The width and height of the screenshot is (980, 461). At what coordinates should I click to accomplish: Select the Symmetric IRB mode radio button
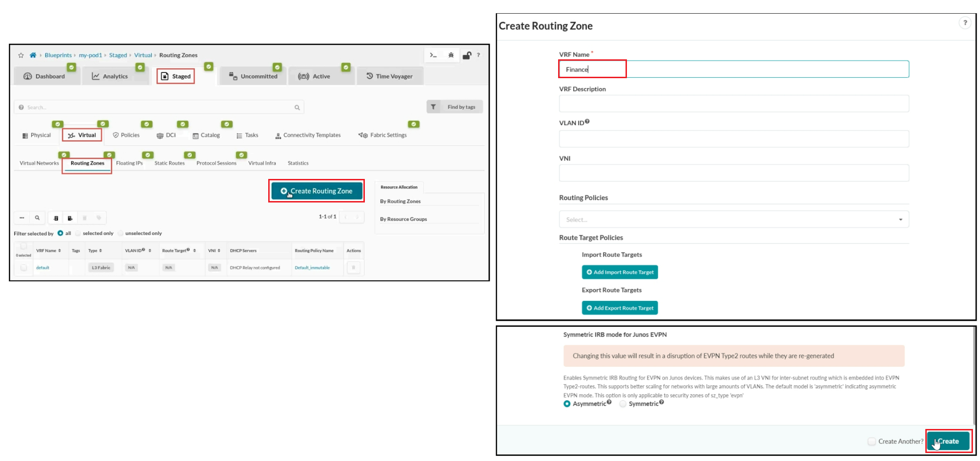[x=623, y=404]
